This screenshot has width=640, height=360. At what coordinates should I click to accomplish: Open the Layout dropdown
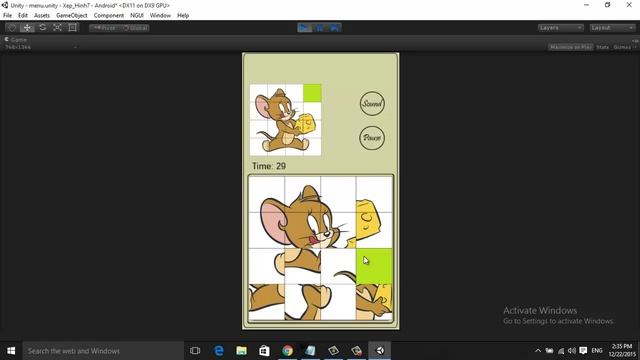pyautogui.click(x=612, y=28)
